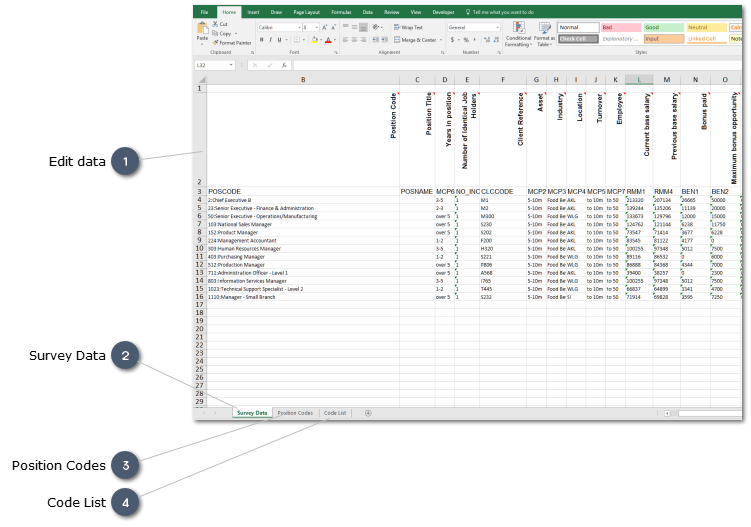Viewport: 751px width, 527px height.
Task: Click the Select All corner triangle
Action: click(202, 80)
